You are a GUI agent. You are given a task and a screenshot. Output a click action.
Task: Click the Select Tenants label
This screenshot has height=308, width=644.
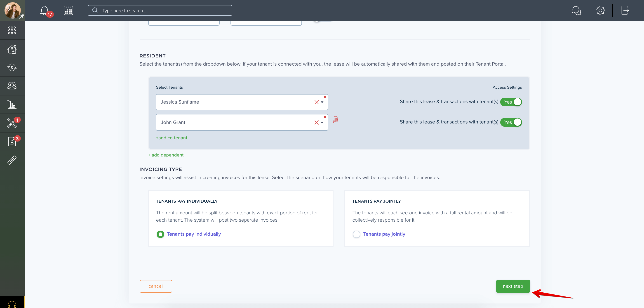(169, 87)
